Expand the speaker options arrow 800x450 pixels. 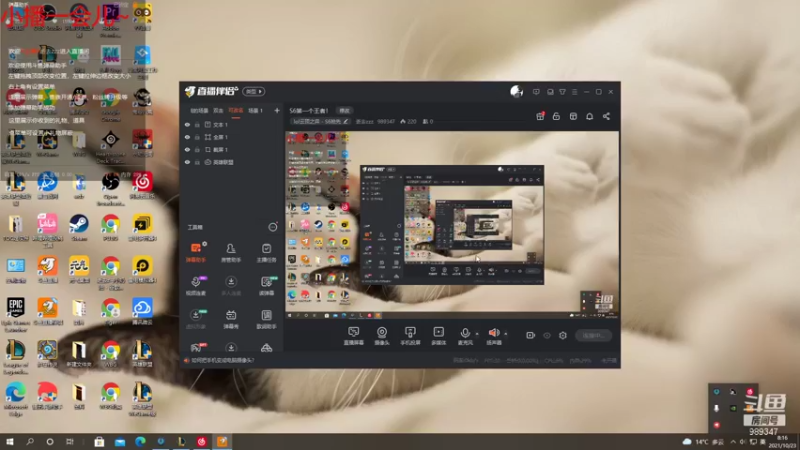pyautogui.click(x=506, y=334)
